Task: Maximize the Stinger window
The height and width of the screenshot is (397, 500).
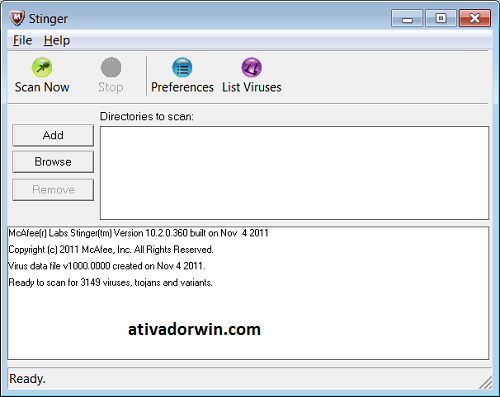Action: [x=441, y=18]
